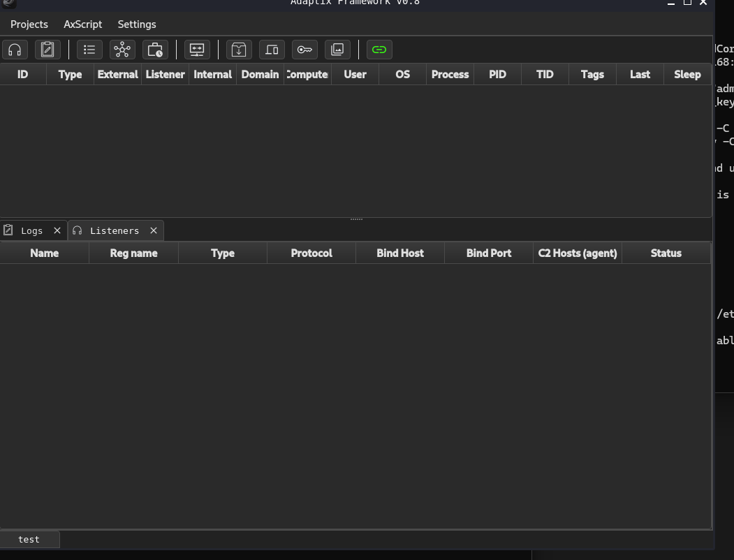Open the Credentials key icon
The height and width of the screenshot is (560, 734).
point(304,50)
